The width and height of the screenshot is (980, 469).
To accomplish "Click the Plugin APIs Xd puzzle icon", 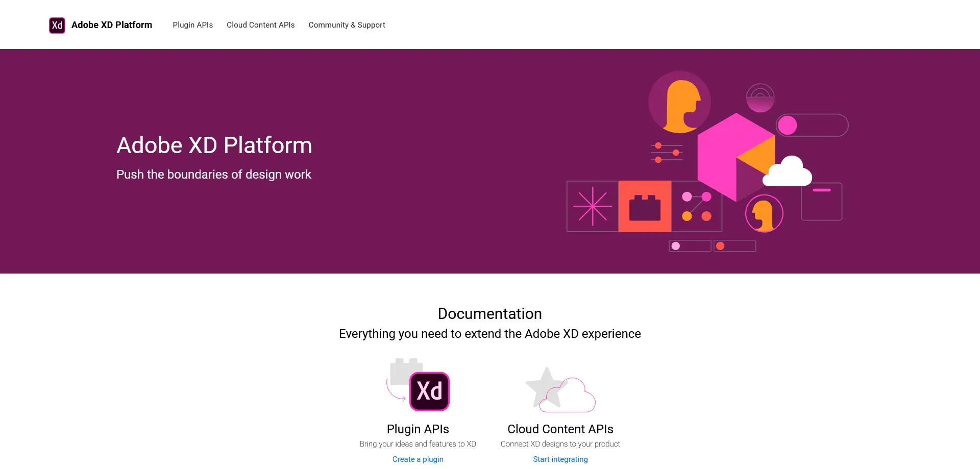I will pyautogui.click(x=418, y=385).
